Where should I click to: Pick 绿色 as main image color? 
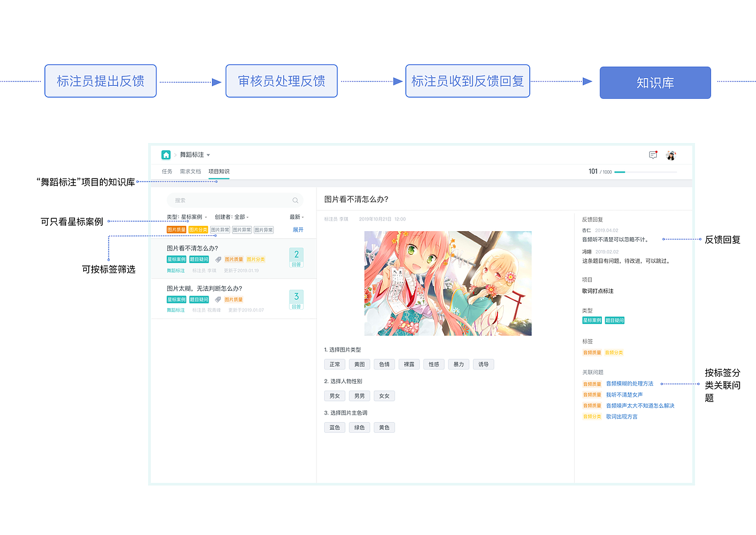(x=360, y=427)
